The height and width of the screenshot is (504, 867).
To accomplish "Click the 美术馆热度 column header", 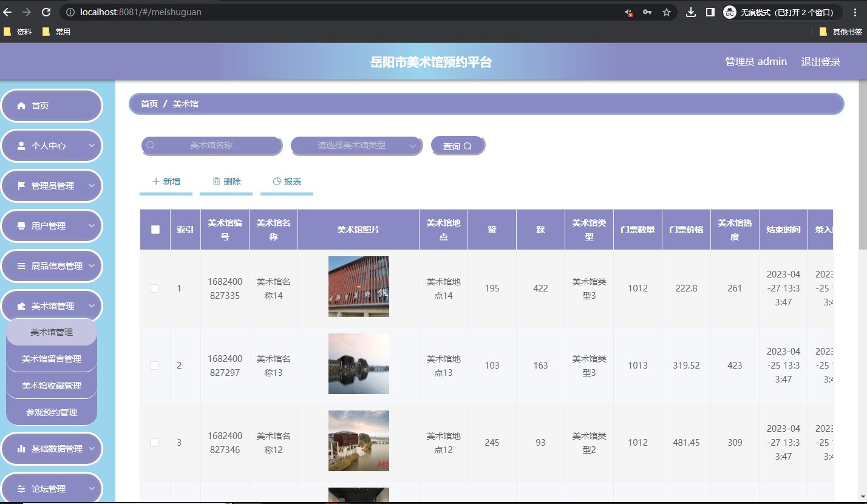I will point(735,230).
